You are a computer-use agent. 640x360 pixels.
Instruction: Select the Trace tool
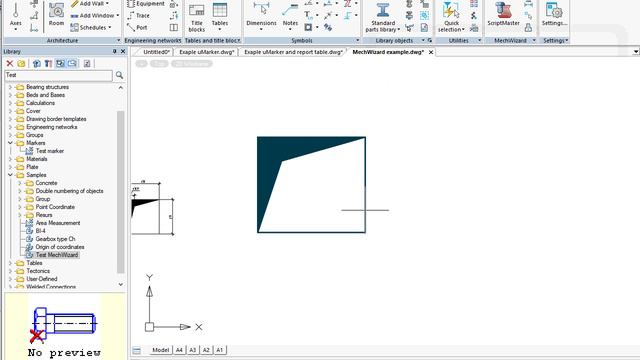click(138, 16)
